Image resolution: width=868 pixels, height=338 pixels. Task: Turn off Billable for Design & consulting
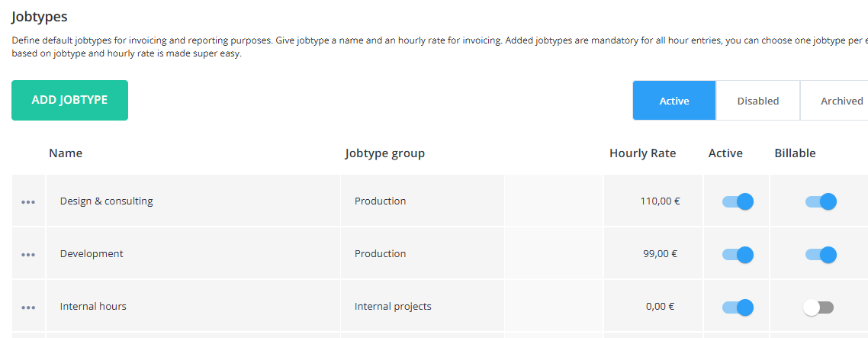[821, 201]
